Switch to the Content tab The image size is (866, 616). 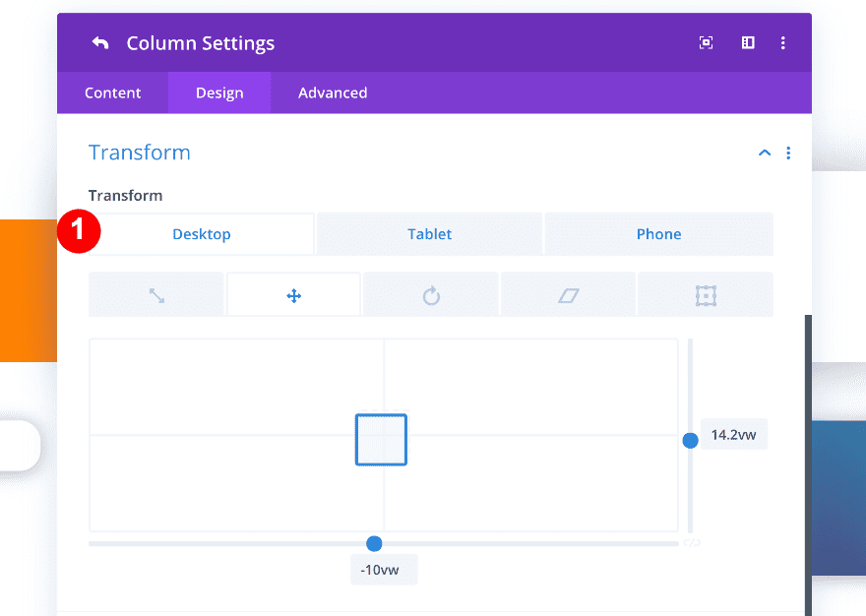tap(112, 92)
